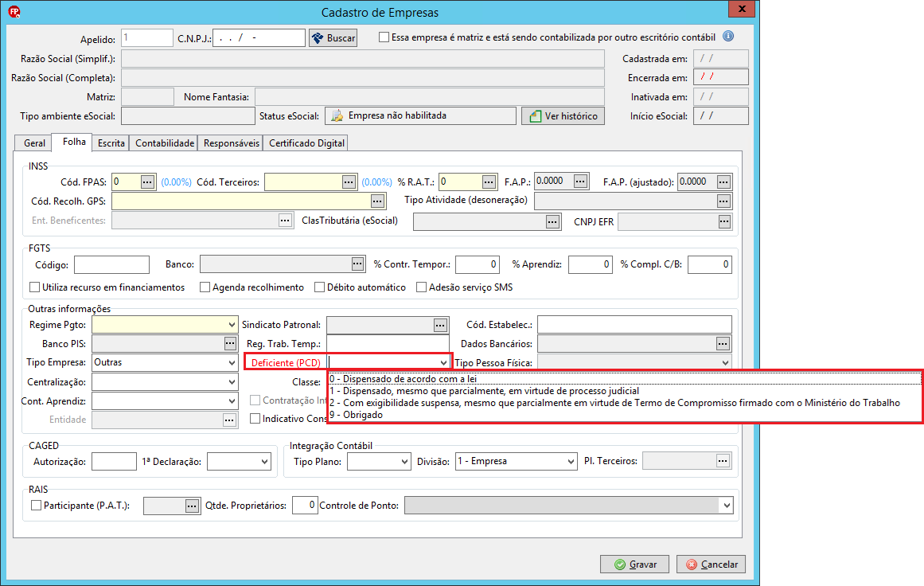Viewport: 924px width, 586px height.
Task: Click the FP application icon in title bar
Action: [x=14, y=11]
